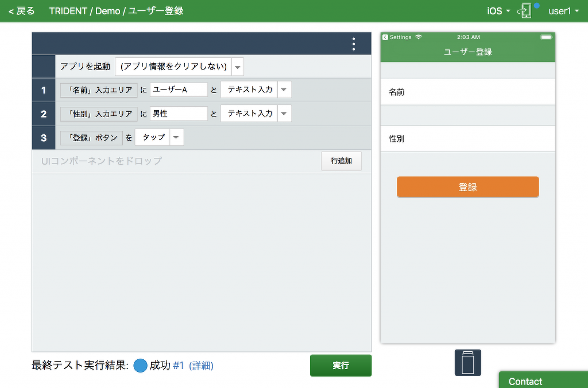Tap the Settings back icon in phone status bar
The image size is (588, 388).
pos(385,37)
